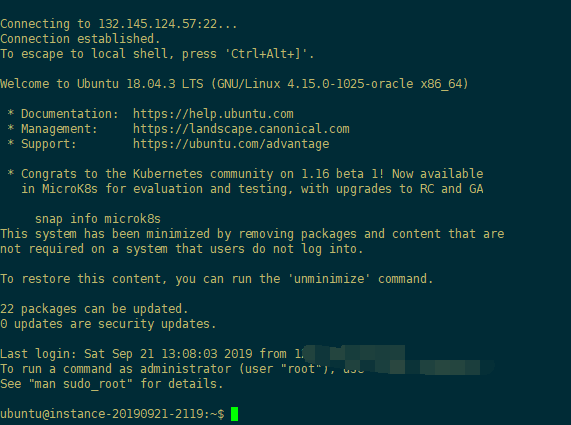Open the https://help.ubuntu.com documentation link
571x425 pixels.
[213, 114]
